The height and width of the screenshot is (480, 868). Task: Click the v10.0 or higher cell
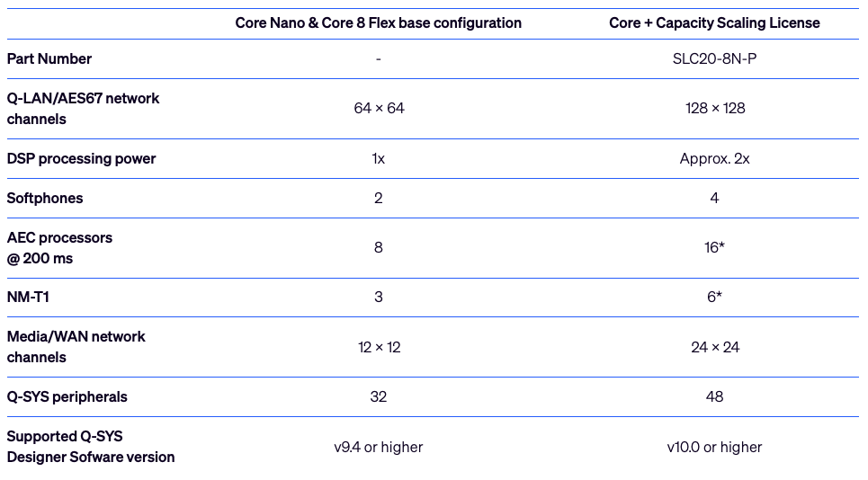pos(714,447)
